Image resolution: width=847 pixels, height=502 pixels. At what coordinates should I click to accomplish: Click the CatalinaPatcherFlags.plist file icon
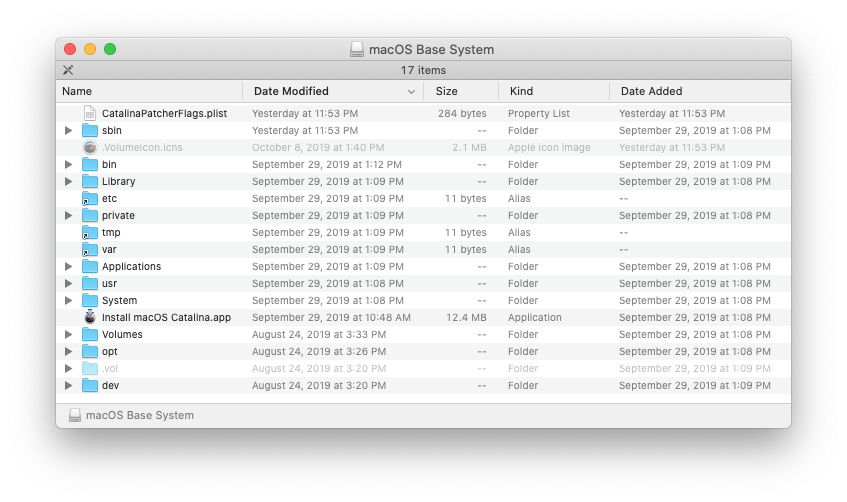pos(90,113)
